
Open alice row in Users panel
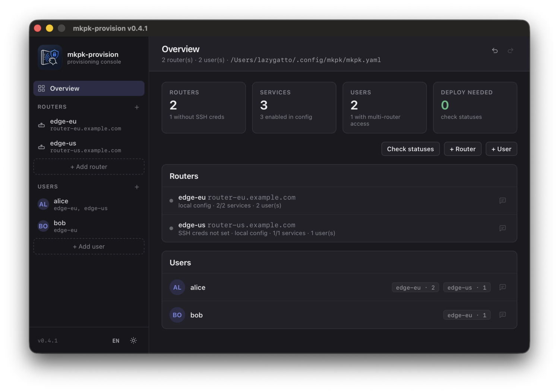pos(339,287)
